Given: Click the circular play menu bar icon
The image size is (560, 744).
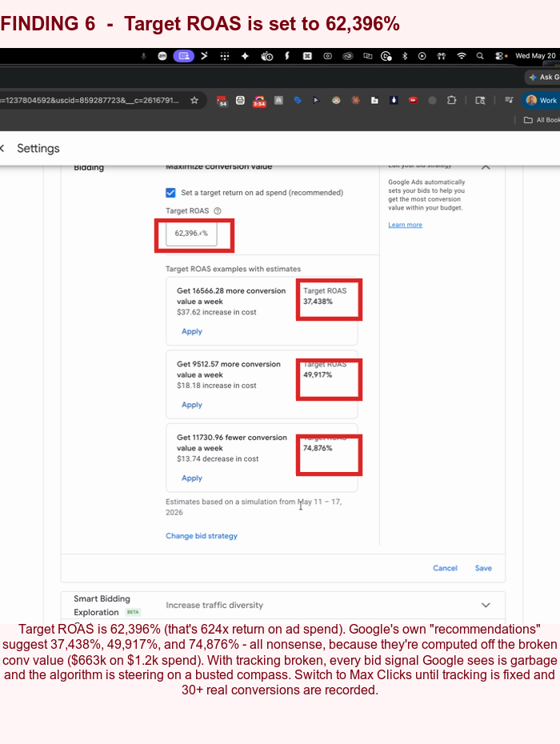Looking at the screenshot, I should pos(422,56).
